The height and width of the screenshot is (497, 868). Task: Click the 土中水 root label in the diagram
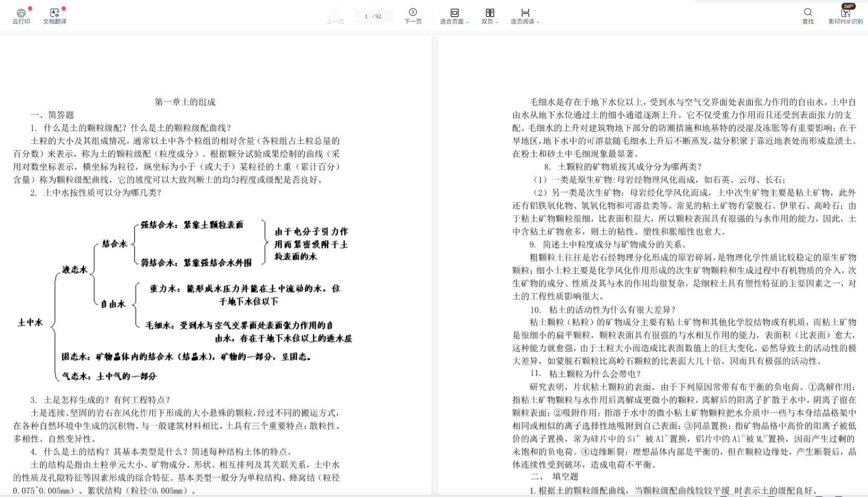tap(30, 322)
